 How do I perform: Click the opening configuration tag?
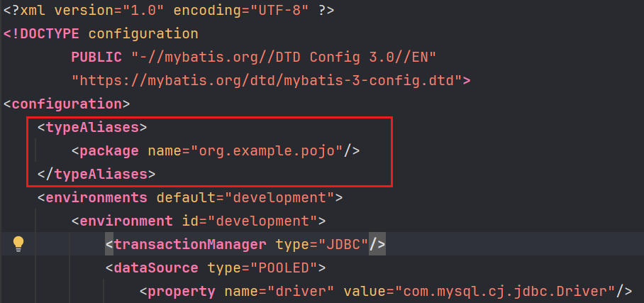pyautogui.click(x=66, y=104)
